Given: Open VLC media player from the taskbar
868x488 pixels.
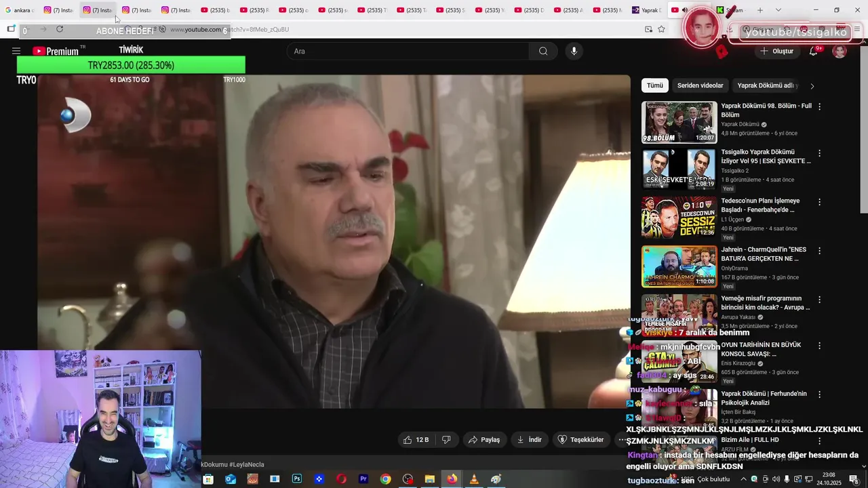Looking at the screenshot, I should click(474, 479).
